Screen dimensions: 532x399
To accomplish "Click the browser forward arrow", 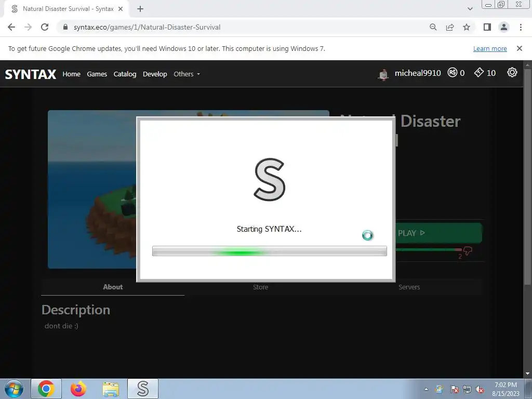I will (x=28, y=27).
